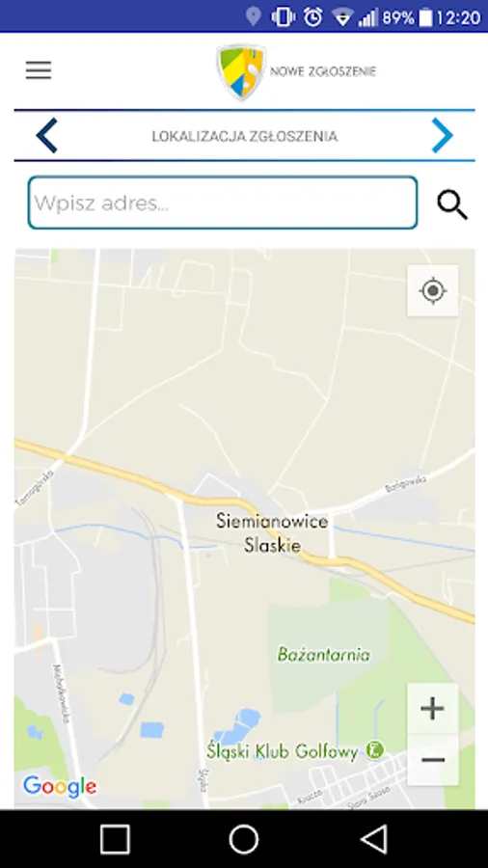Click the magnifier search icon

(452, 204)
